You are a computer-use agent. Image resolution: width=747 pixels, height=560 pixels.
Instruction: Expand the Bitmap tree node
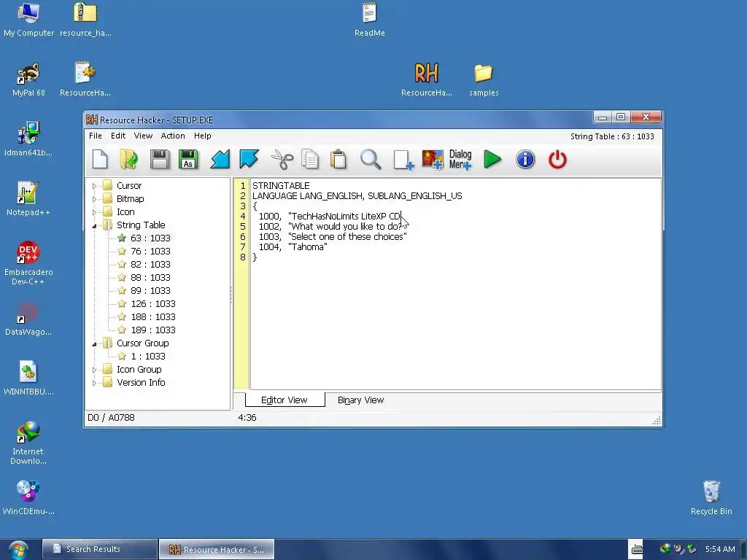point(94,199)
